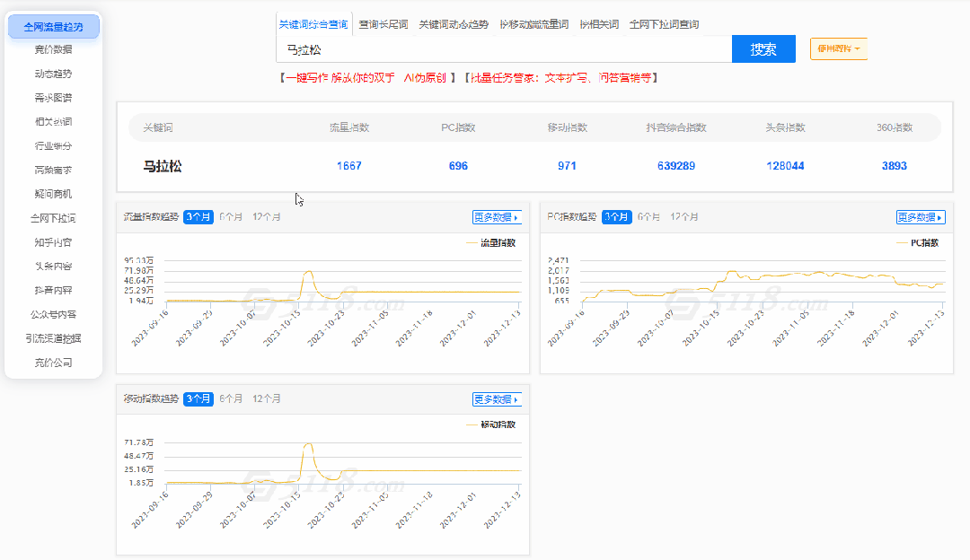
Task: Click 流量指数 value 1667
Action: click(x=348, y=166)
